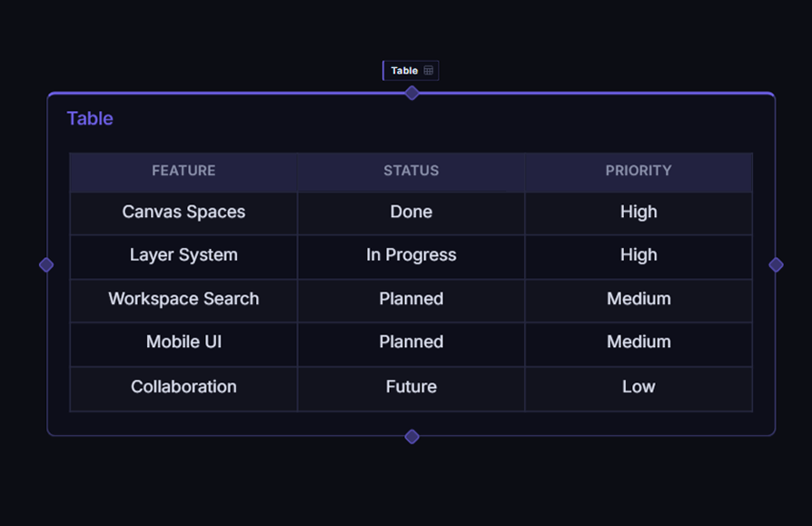The width and height of the screenshot is (812, 526).
Task: Click the right diamond connector handle
Action: [x=776, y=265]
